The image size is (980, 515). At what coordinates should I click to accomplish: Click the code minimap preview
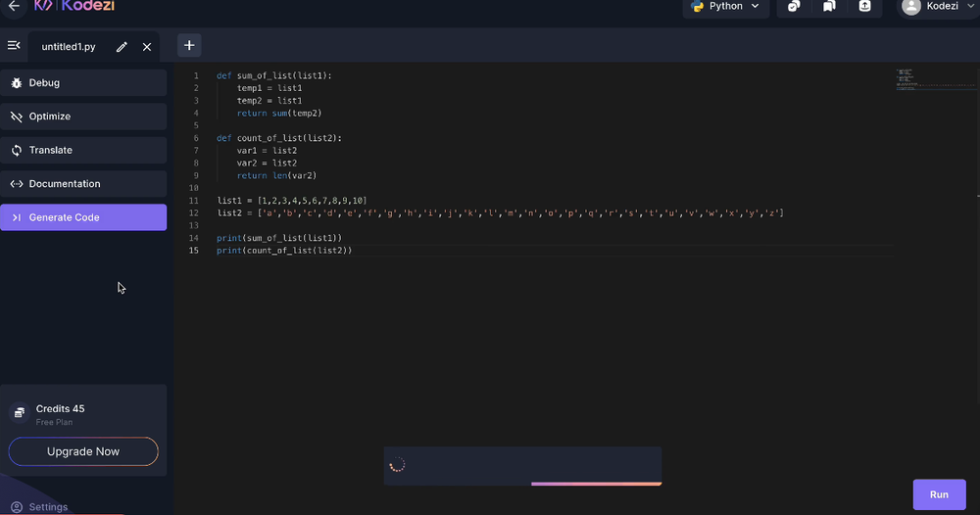[935, 79]
